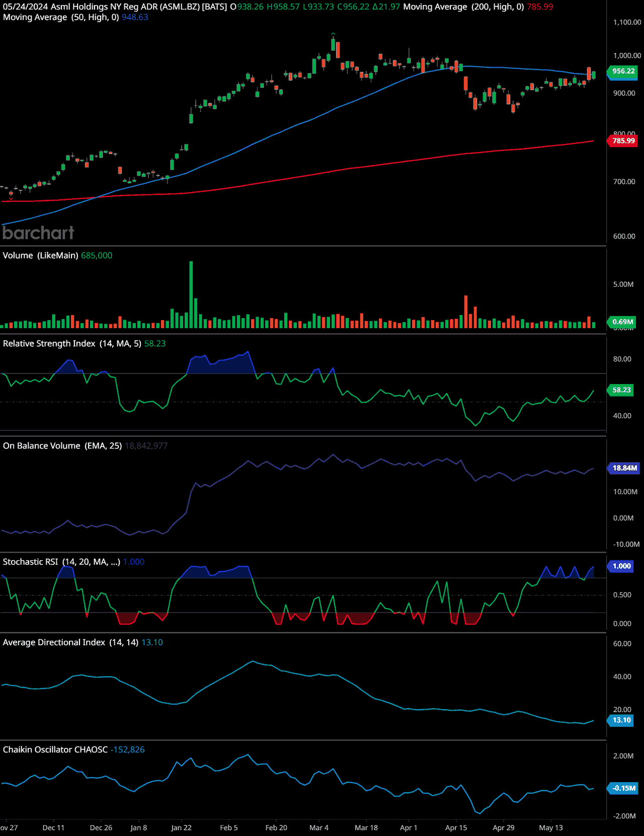The width and height of the screenshot is (644, 836).
Task: Open the Average Directional Index title
Action: [x=70, y=643]
